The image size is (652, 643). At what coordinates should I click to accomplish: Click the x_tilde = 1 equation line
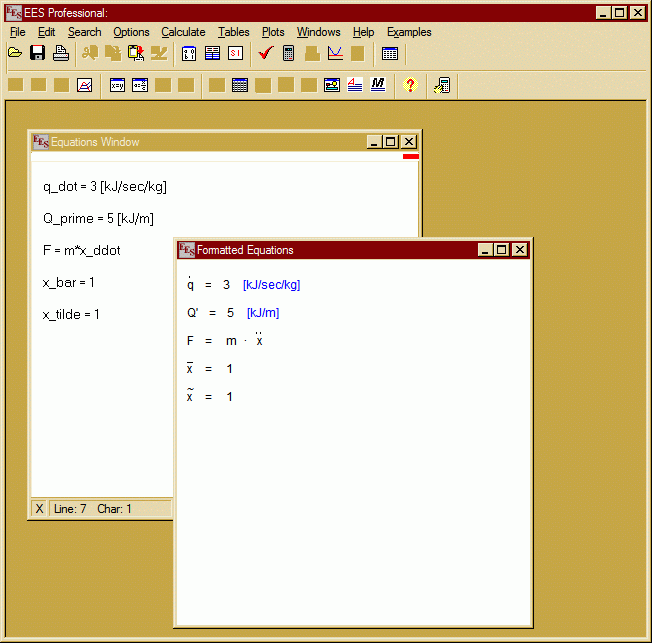[x=71, y=314]
